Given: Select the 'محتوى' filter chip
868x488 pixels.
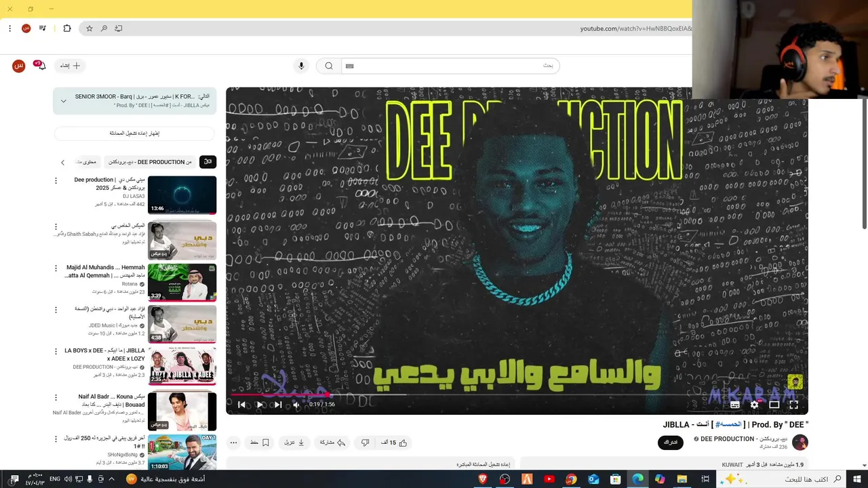Looking at the screenshot, I should [x=87, y=162].
